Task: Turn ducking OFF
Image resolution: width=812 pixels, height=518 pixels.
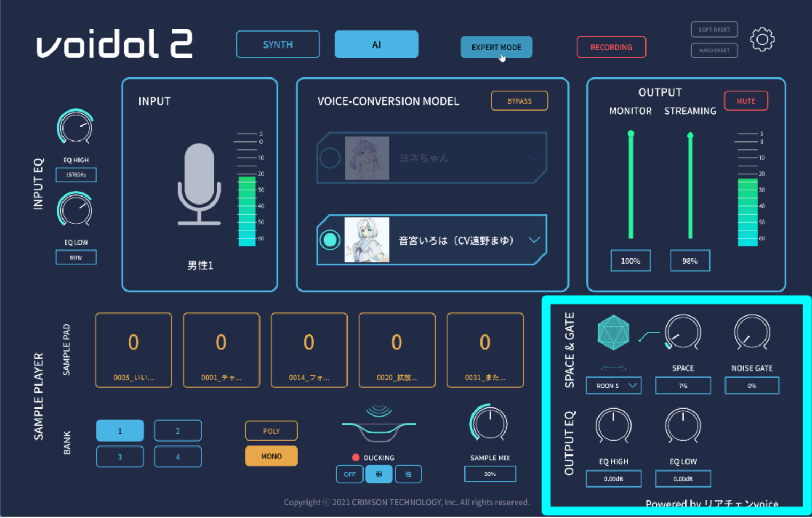Action: click(x=350, y=474)
